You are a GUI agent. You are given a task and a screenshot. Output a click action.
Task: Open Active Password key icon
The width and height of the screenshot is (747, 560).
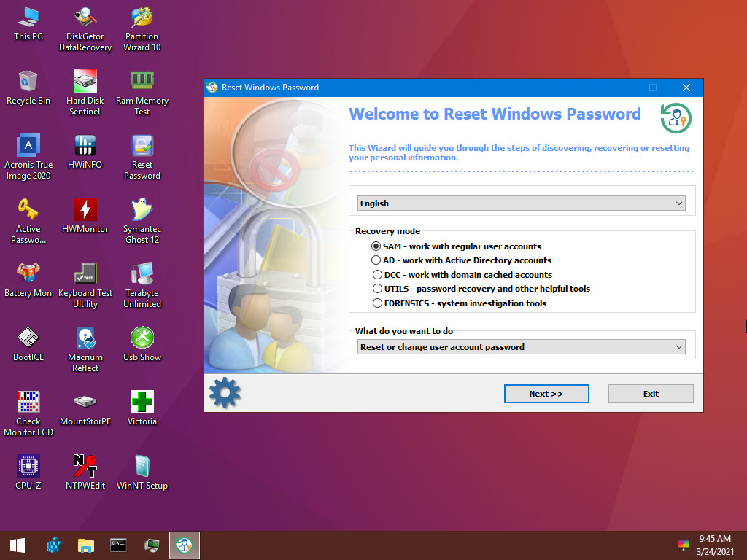(x=28, y=221)
